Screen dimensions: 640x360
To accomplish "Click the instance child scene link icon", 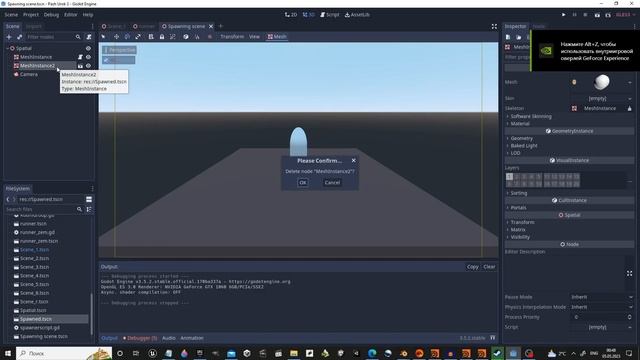I will click(x=19, y=37).
